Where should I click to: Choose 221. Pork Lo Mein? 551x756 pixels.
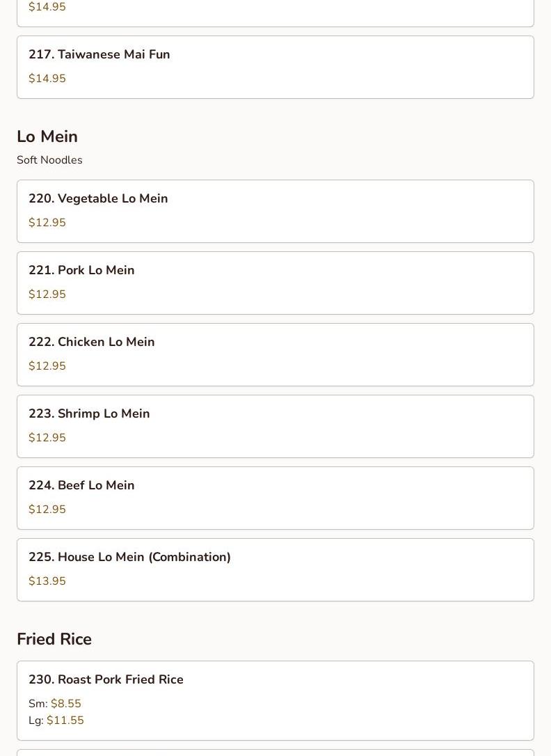[x=275, y=283]
